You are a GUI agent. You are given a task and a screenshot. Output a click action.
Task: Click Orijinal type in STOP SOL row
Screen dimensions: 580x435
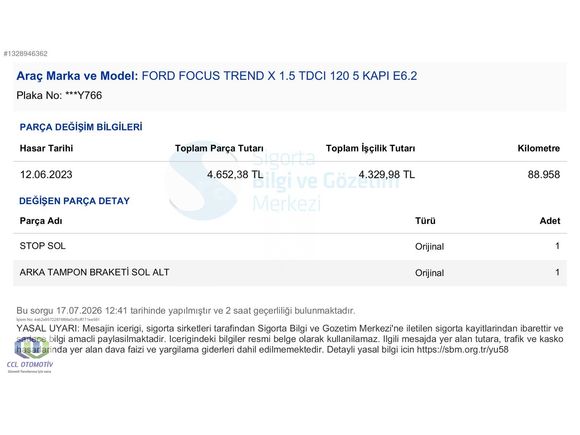point(429,246)
